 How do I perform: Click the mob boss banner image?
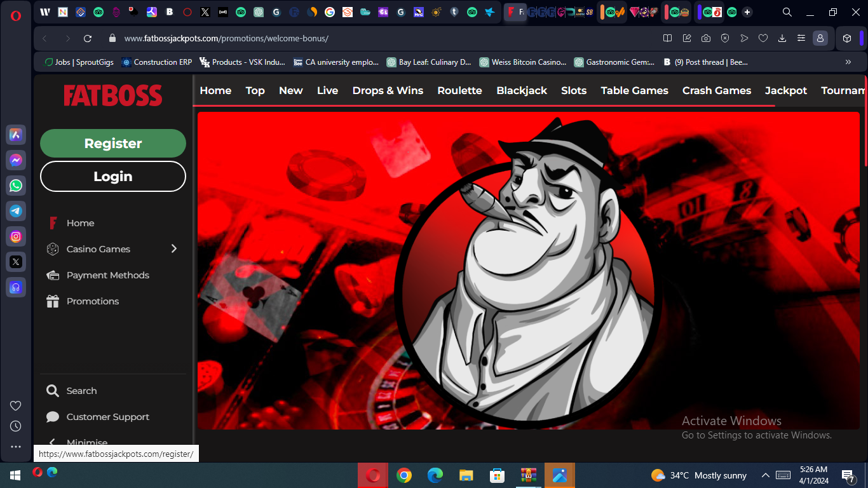[529, 271]
